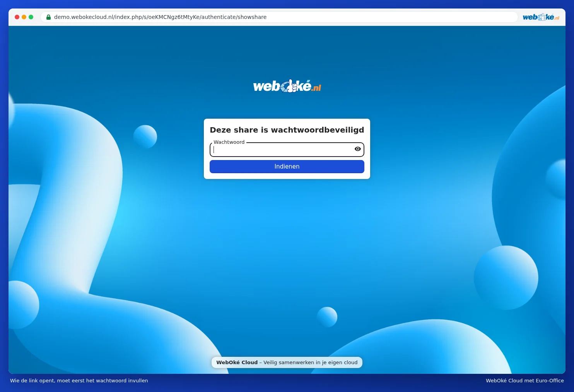
Task: Click the WebOké logo above the login card
Action: (287, 86)
